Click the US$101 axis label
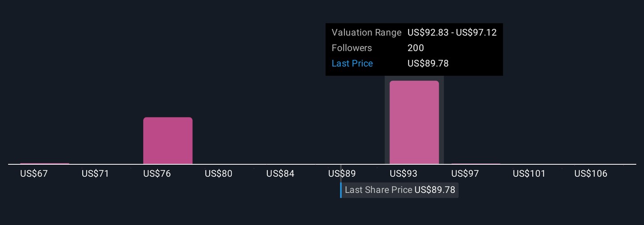This screenshot has height=225, width=644. 529,174
